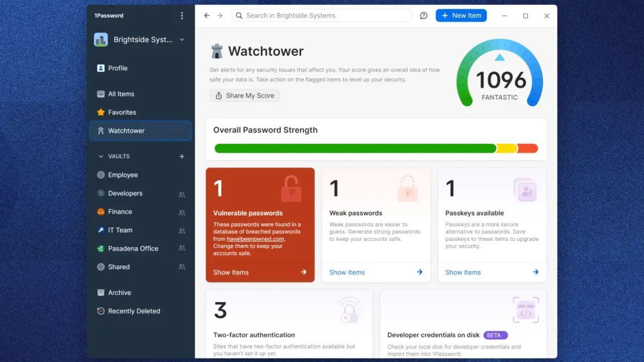Screen dimensions: 644x362
Task: Click the New Item button
Action: click(x=461, y=16)
